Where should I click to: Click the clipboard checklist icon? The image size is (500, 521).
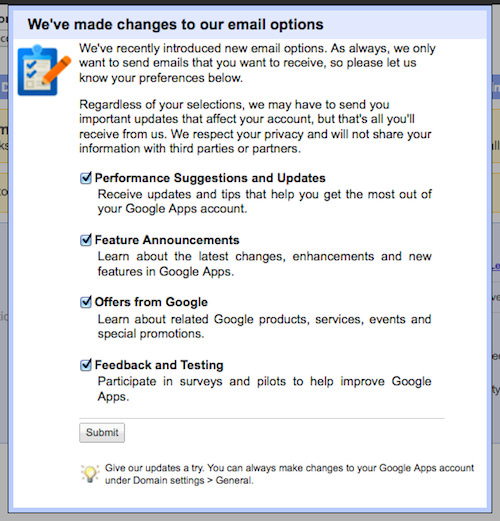(44, 70)
